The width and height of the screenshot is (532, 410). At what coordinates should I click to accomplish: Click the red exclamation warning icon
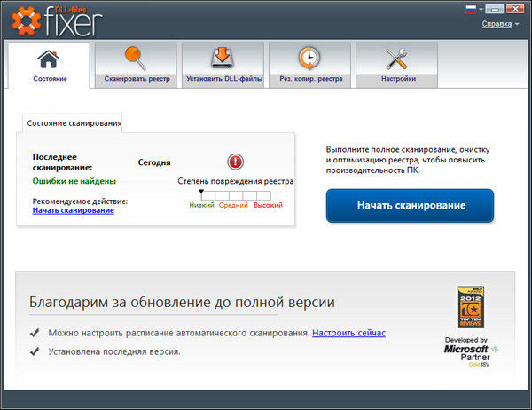click(x=235, y=162)
